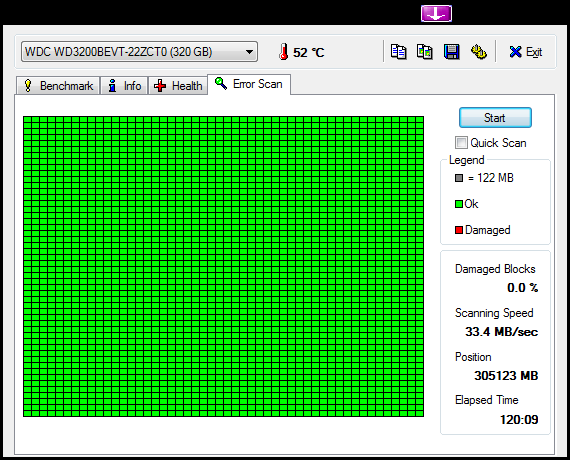This screenshot has width=570, height=460.
Task: Click the copy to clipboard icon
Action: click(x=398, y=52)
